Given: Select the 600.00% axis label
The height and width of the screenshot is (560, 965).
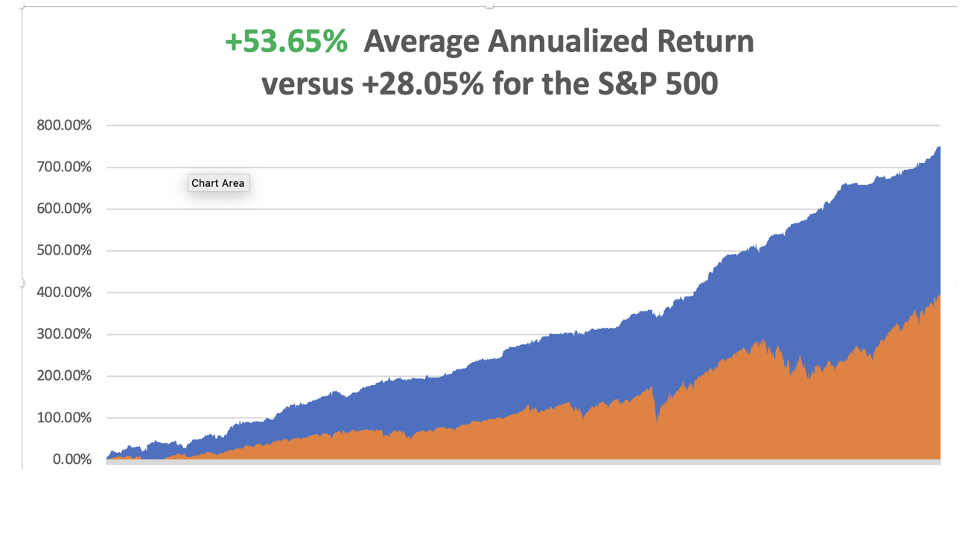Looking at the screenshot, I should (x=64, y=209).
